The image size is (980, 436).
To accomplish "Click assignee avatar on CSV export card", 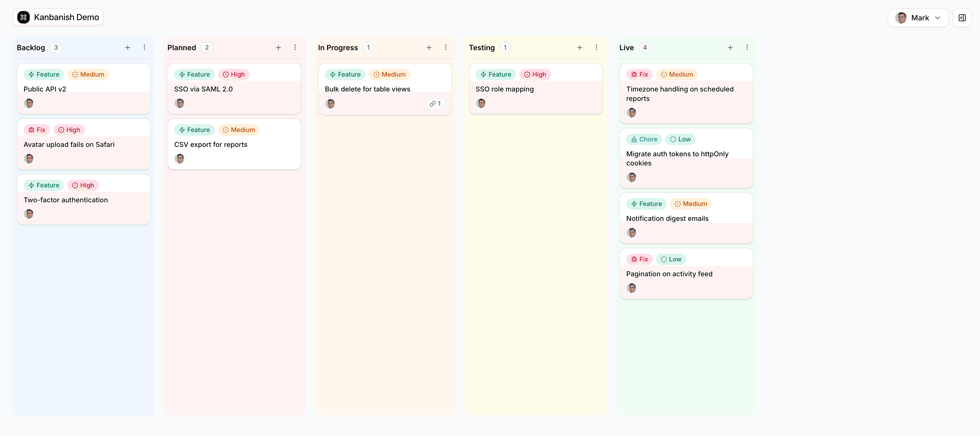I will coord(179,158).
